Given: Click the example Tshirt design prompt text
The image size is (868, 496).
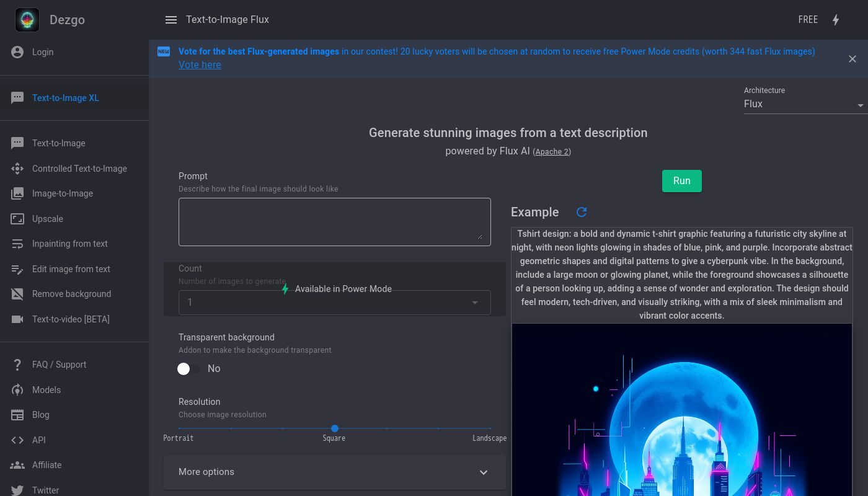Looking at the screenshot, I should pyautogui.click(x=682, y=275).
